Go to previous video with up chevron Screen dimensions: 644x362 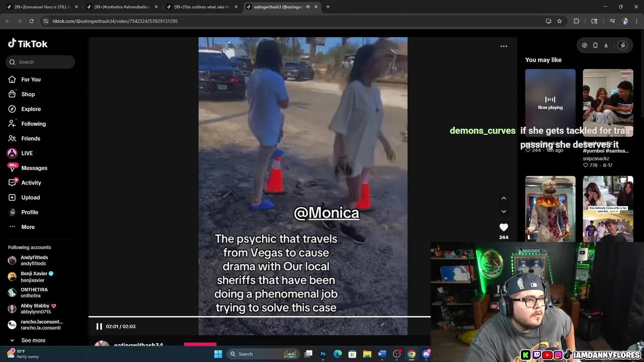504,198
